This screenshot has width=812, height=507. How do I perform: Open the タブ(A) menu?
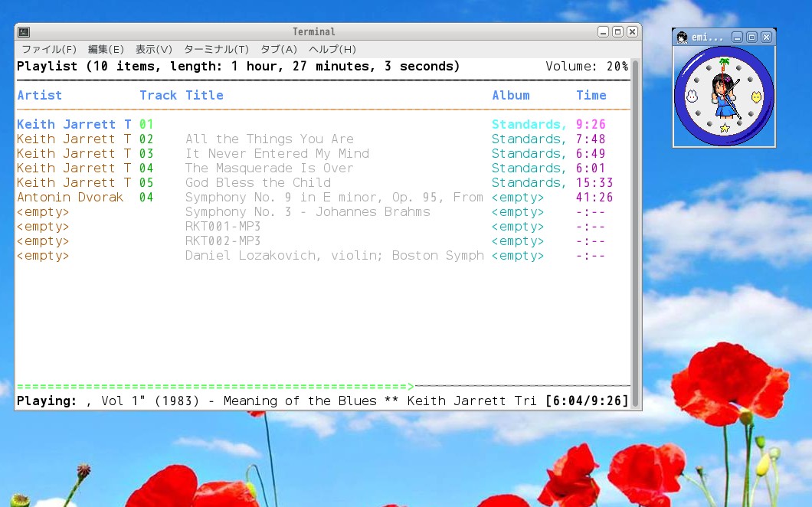[x=279, y=49]
